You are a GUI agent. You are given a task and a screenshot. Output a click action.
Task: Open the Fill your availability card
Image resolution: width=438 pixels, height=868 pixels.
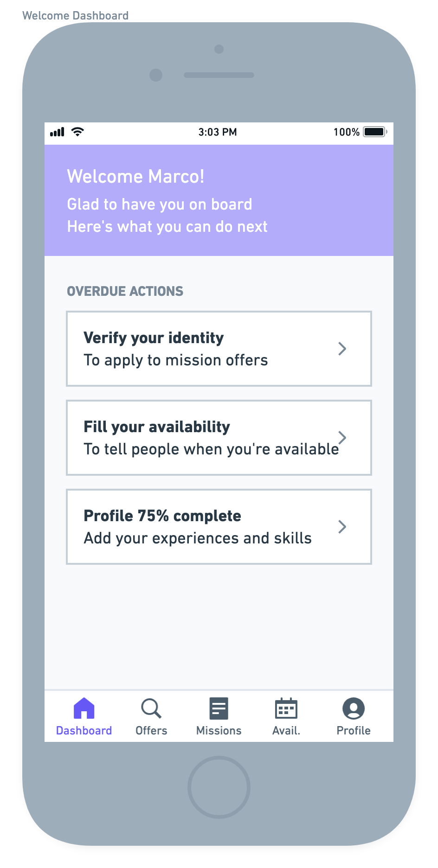pos(219,438)
